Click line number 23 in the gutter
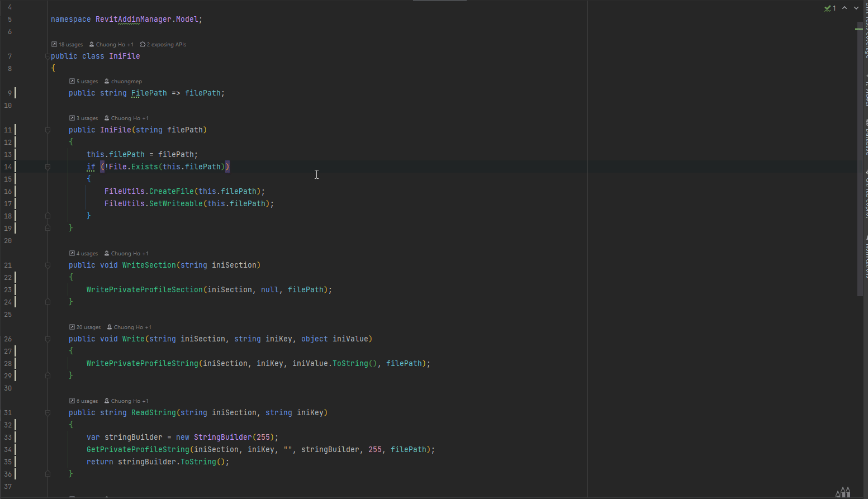The height and width of the screenshot is (499, 868). click(8, 290)
